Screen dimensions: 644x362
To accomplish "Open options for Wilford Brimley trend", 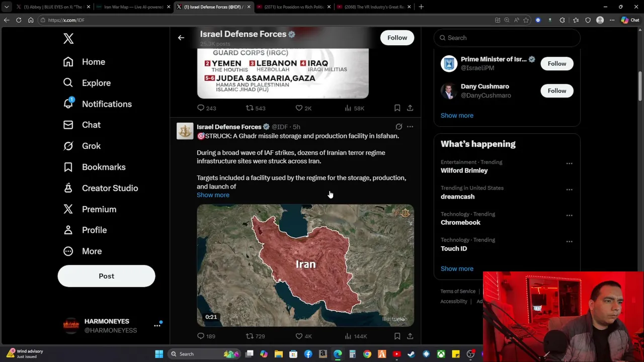I will (569, 163).
